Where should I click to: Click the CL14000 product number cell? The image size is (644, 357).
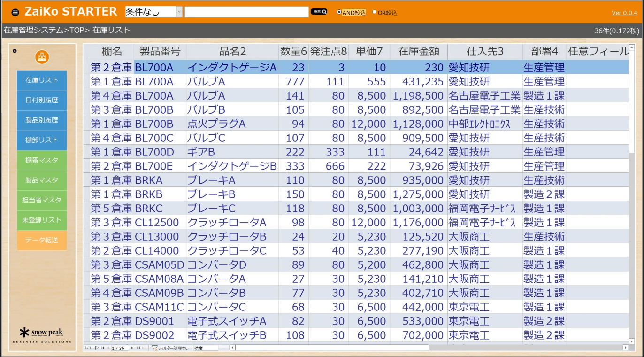click(160, 250)
